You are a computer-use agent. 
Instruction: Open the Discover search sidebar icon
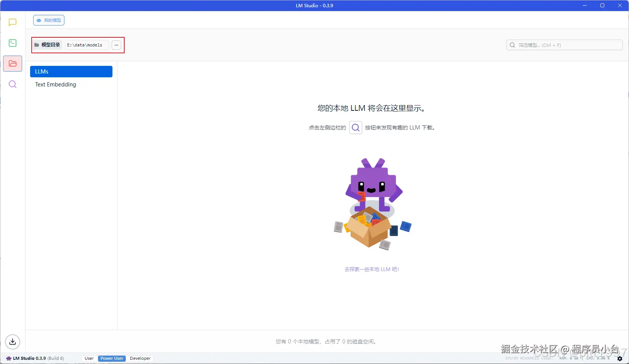click(x=12, y=84)
